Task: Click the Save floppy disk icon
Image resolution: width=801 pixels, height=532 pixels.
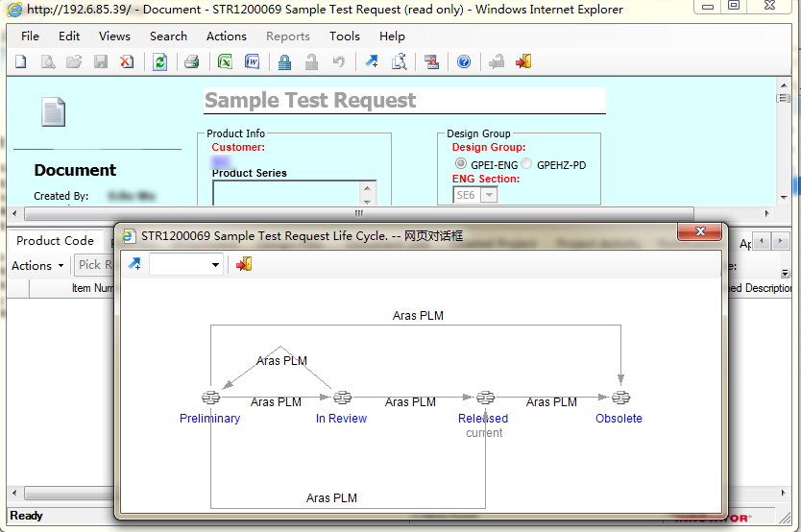Action: click(101, 62)
